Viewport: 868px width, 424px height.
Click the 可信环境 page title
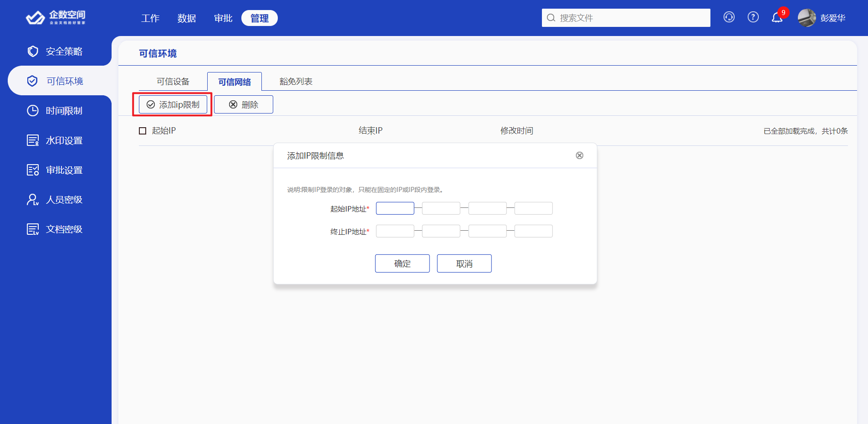(x=158, y=53)
